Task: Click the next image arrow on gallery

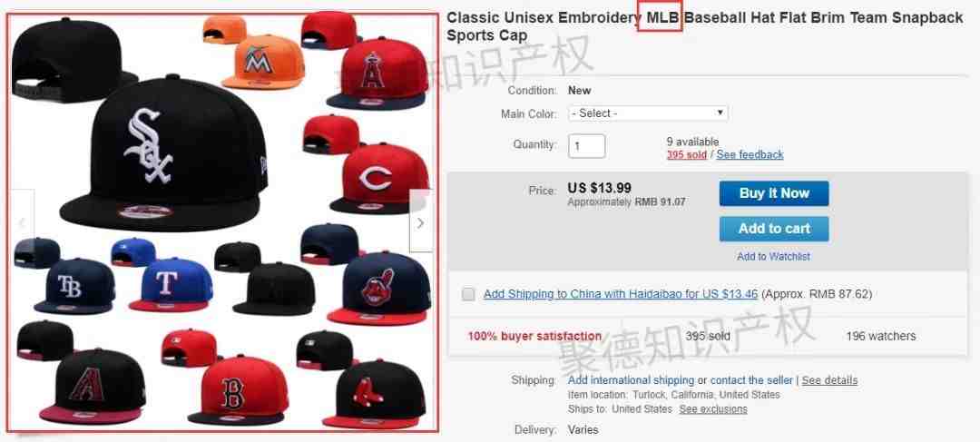Action: click(x=421, y=222)
